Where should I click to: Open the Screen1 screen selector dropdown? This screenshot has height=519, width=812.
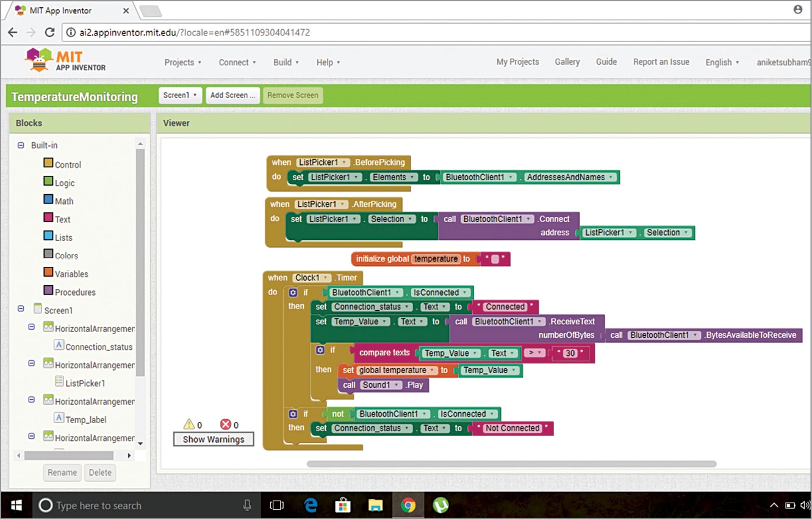coord(180,95)
